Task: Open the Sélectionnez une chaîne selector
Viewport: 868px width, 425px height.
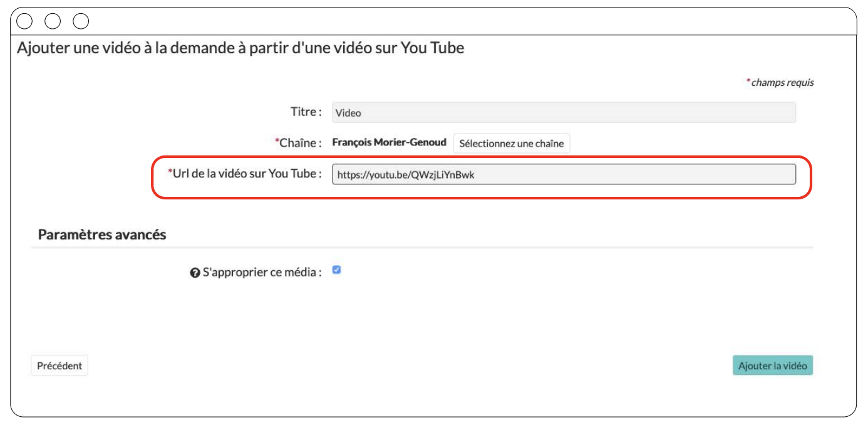Action: point(511,143)
